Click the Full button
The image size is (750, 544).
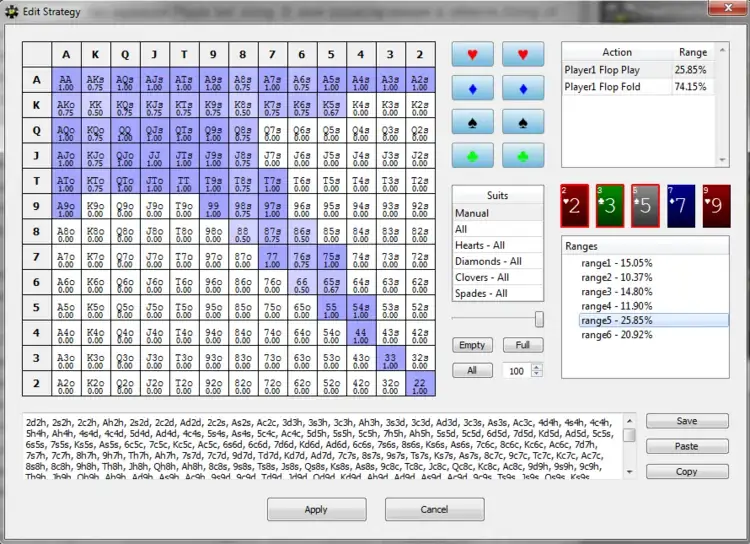(x=523, y=345)
